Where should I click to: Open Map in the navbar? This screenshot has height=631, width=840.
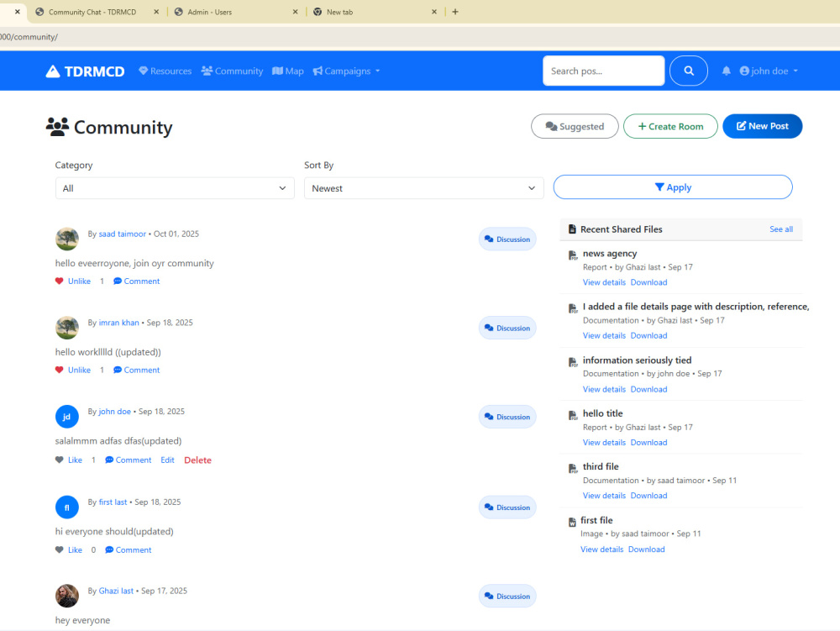(287, 71)
